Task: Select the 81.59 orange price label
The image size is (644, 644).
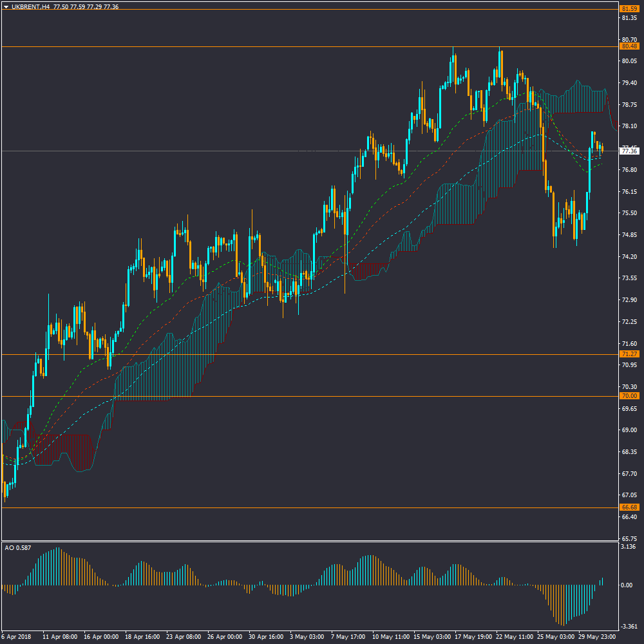Action: [629, 8]
